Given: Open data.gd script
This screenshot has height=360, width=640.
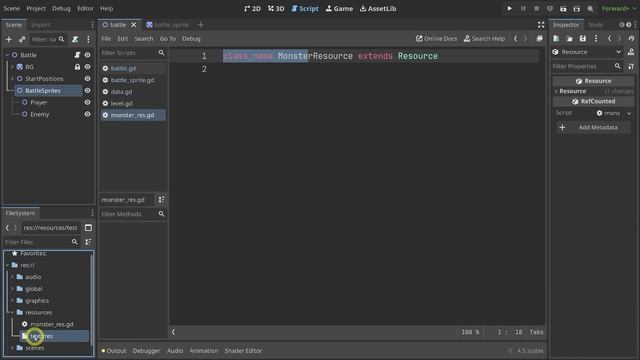Looking at the screenshot, I should click(x=133, y=92).
